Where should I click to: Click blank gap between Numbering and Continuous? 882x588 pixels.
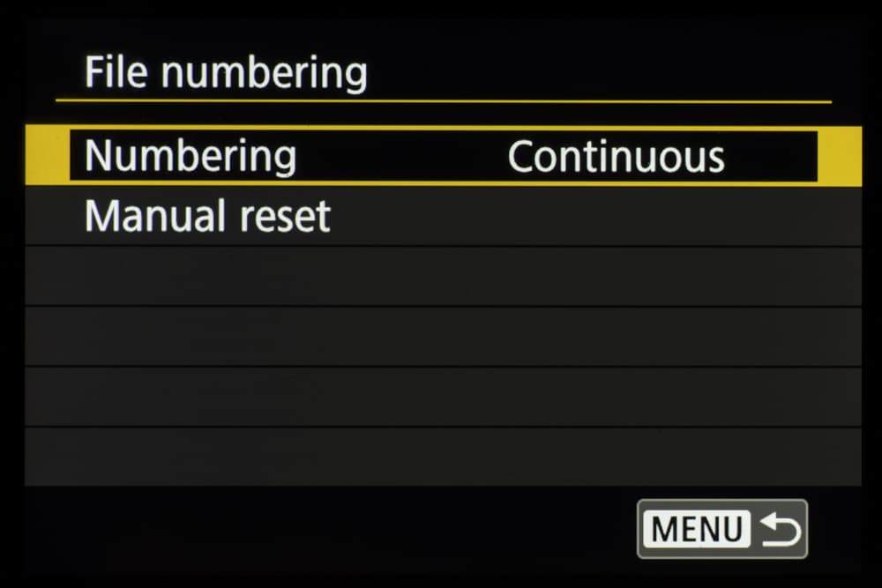click(401, 157)
